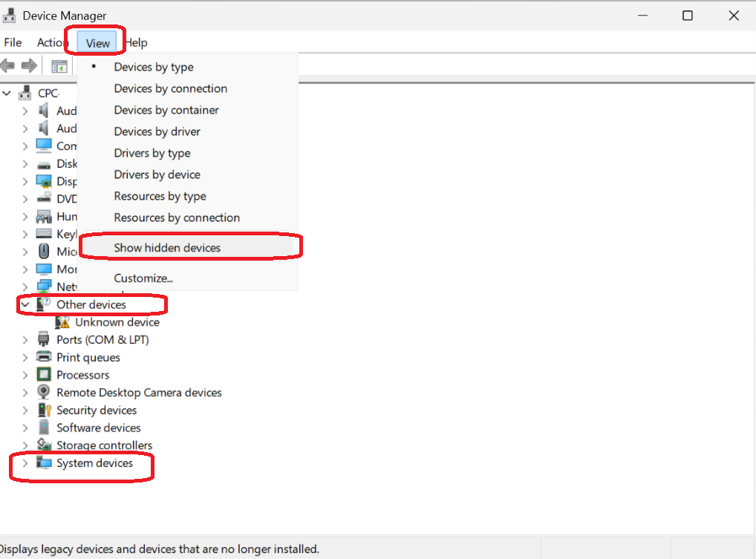Click the DVD drives category icon

(44, 198)
